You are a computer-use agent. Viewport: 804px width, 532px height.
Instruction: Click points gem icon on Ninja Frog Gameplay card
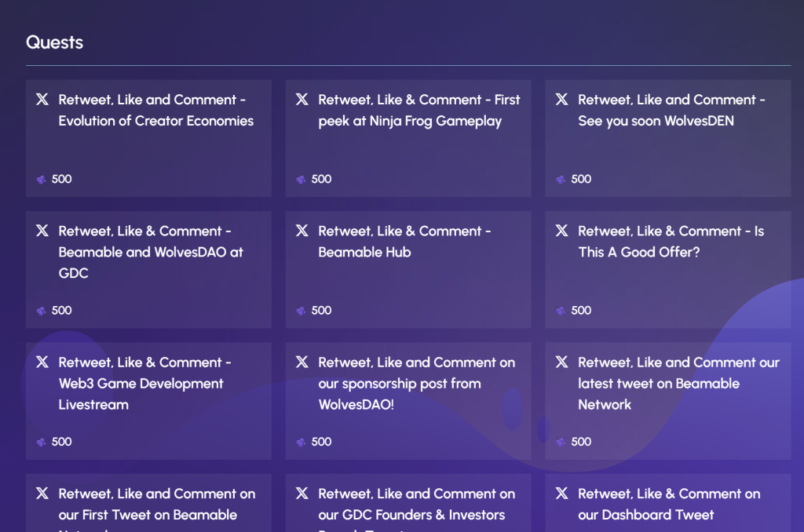pyautogui.click(x=301, y=180)
